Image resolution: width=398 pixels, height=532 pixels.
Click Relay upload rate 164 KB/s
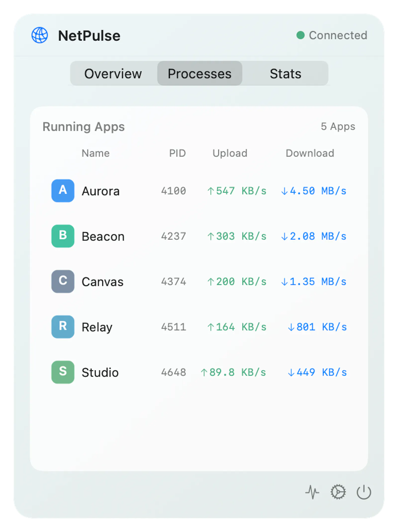[x=237, y=327]
